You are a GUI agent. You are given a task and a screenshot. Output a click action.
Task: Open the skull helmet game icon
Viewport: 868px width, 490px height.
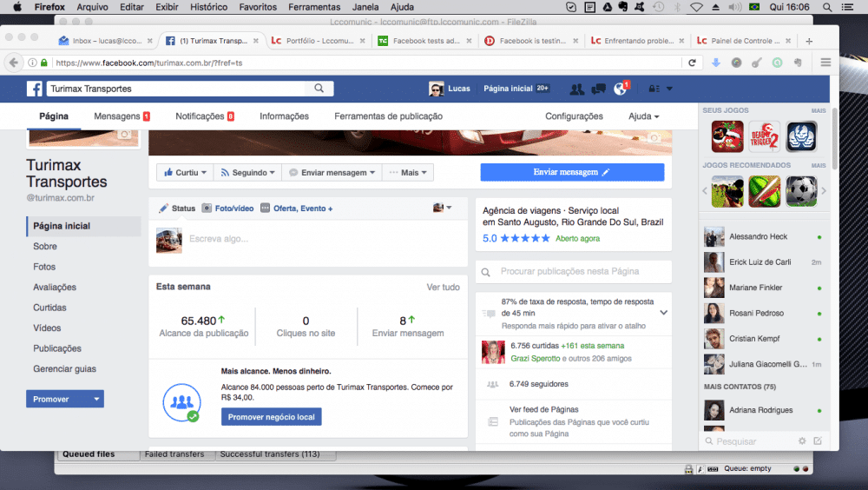pos(801,136)
